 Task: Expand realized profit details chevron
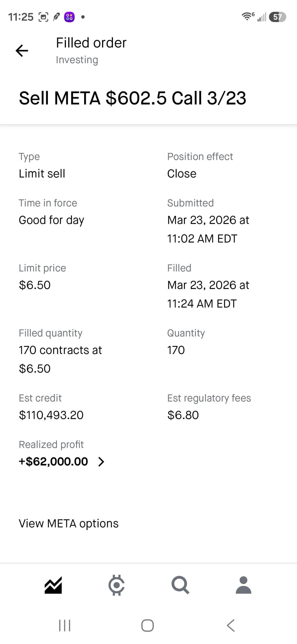coord(101,462)
